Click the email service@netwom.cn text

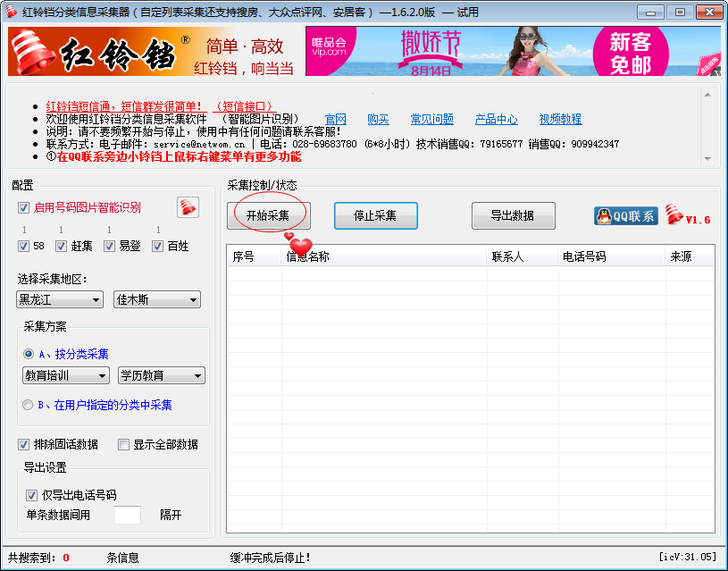point(199,144)
